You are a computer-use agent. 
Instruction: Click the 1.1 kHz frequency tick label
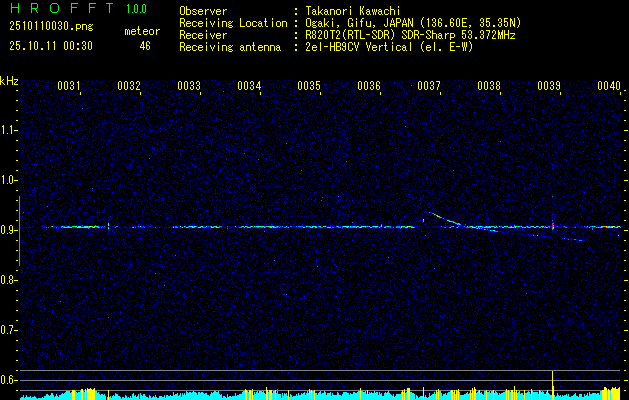point(7,130)
